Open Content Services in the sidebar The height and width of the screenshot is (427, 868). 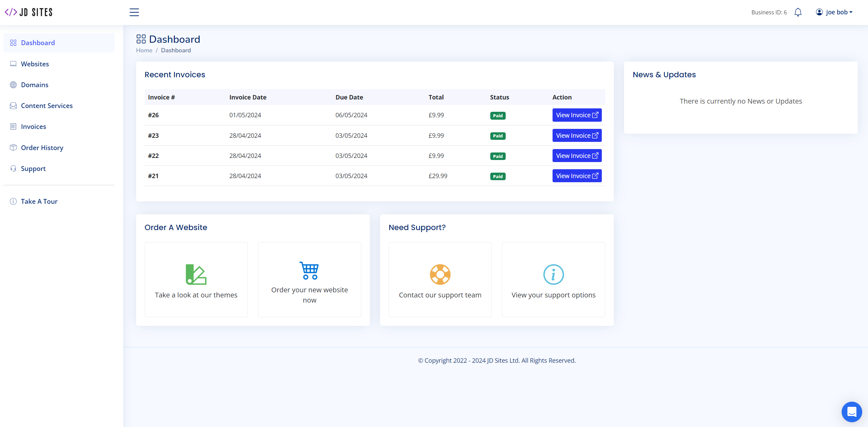59,106
